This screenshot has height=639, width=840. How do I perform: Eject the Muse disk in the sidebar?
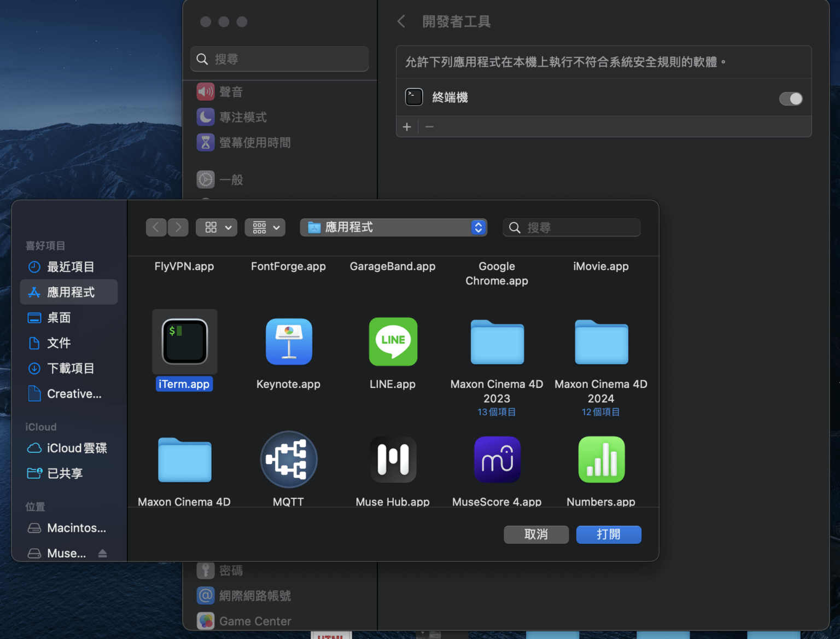click(102, 554)
